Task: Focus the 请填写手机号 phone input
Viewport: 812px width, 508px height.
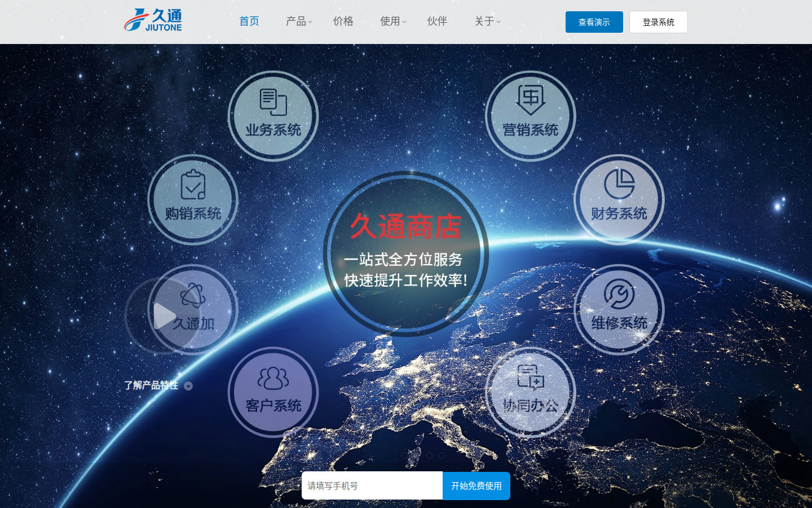Action: (372, 486)
